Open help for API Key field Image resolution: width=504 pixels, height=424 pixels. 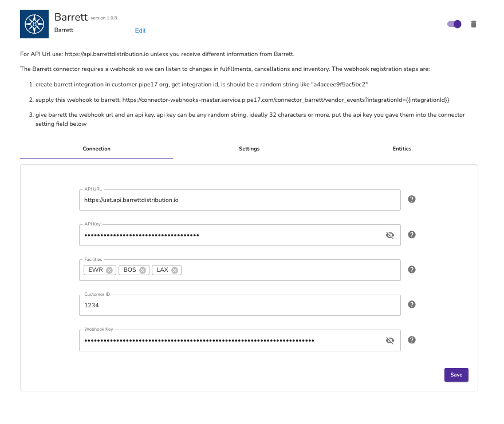[412, 235]
